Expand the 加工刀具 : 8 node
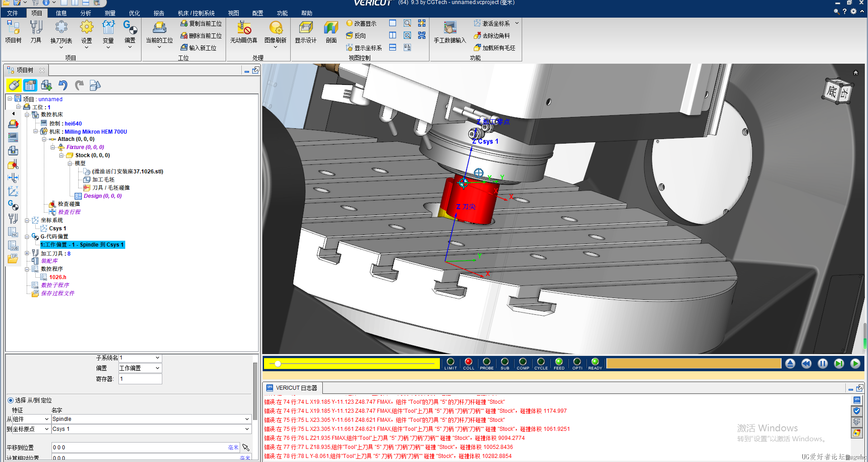 click(x=27, y=253)
